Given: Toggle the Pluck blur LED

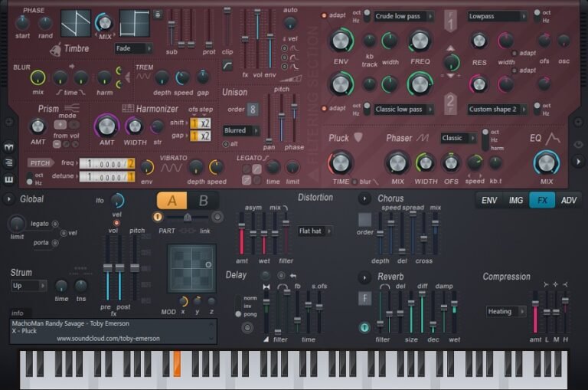Looking at the screenshot, I should point(354,182).
